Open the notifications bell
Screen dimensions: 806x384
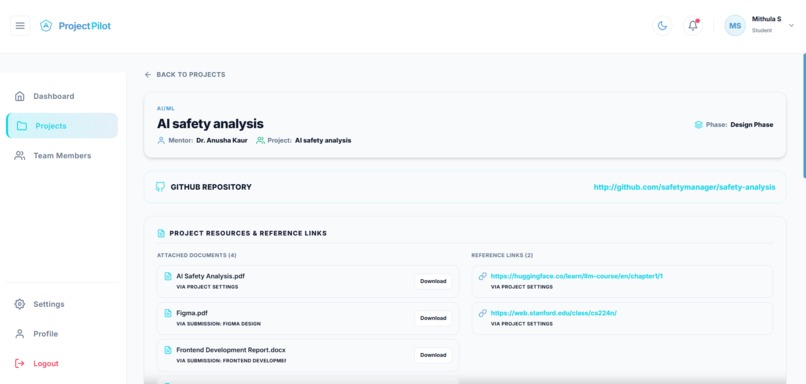pos(693,26)
